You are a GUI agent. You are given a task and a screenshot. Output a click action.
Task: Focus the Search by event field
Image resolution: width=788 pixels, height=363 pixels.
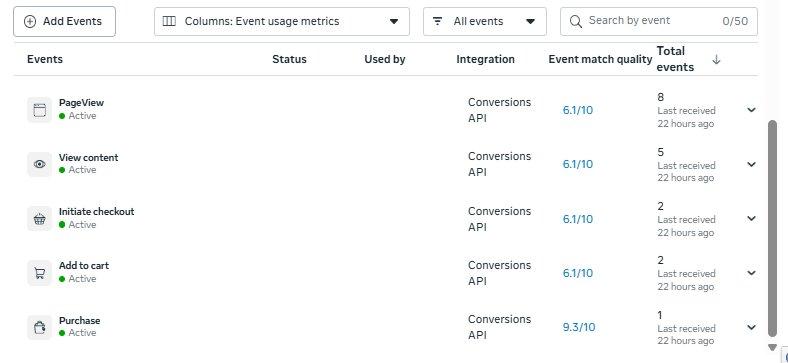[658, 21]
